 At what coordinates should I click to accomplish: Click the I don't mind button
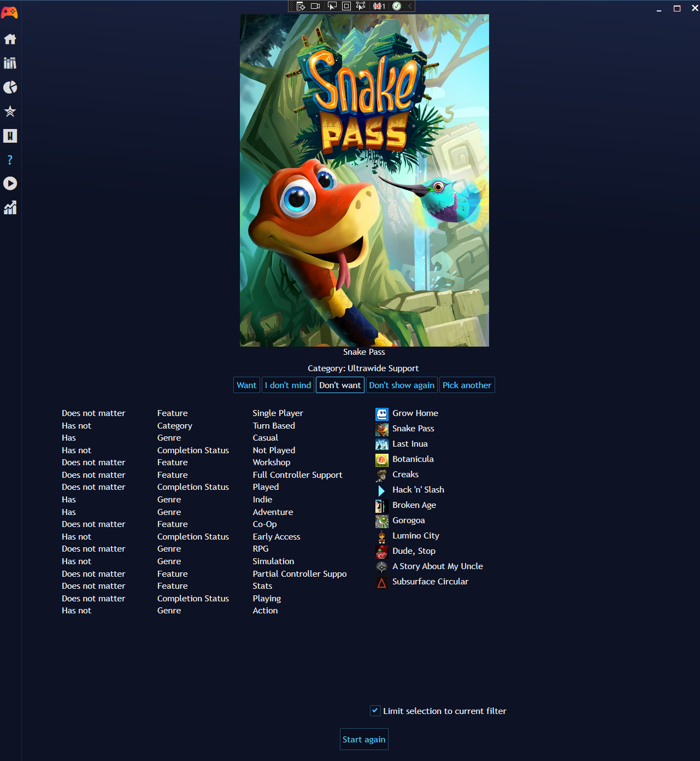288,385
